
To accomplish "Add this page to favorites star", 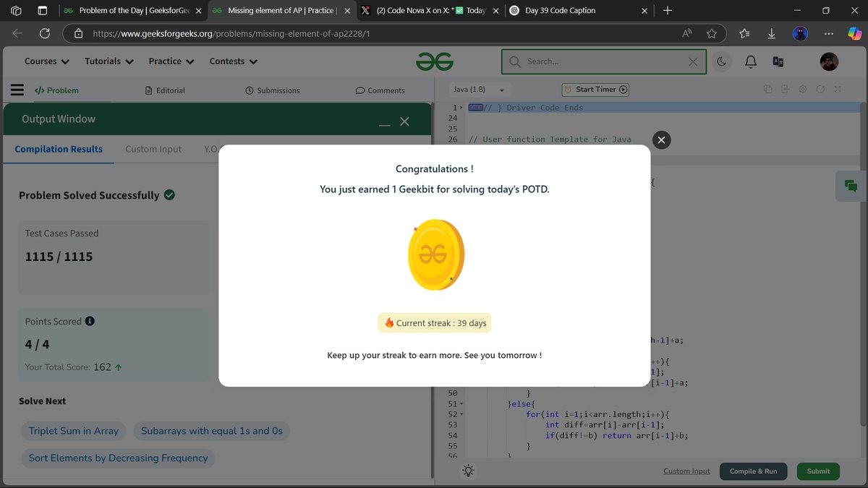I will (x=712, y=33).
